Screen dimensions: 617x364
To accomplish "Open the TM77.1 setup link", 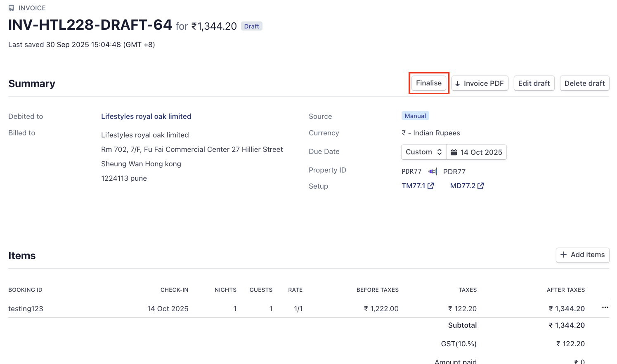I will click(x=413, y=186).
